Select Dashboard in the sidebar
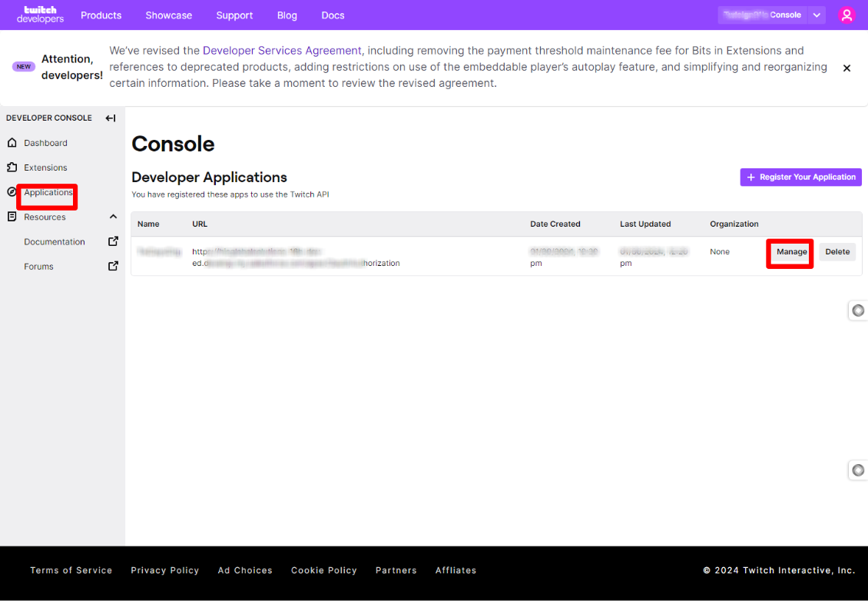 (x=45, y=143)
